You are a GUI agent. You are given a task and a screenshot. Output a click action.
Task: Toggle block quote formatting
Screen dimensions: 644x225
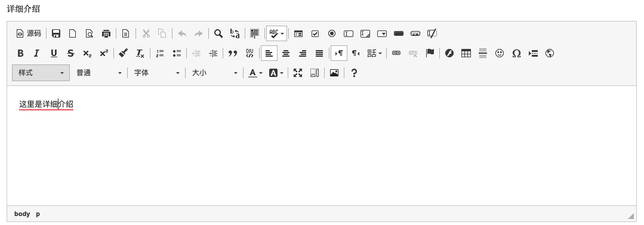coord(233,53)
